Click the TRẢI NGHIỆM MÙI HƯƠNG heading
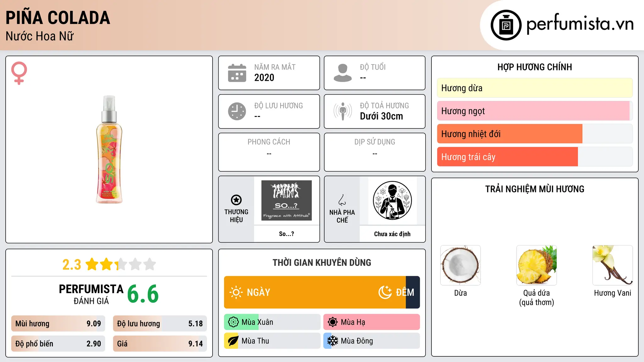The image size is (644, 362). coord(535,189)
